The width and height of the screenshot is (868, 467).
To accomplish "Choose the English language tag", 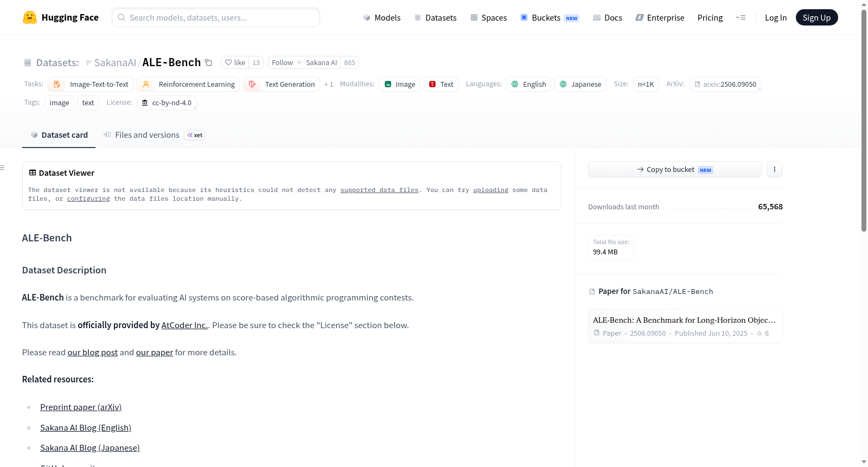I will (529, 84).
